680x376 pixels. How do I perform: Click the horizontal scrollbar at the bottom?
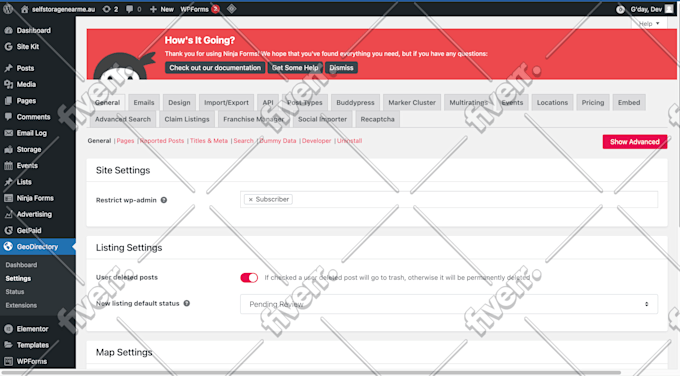tap(310, 373)
